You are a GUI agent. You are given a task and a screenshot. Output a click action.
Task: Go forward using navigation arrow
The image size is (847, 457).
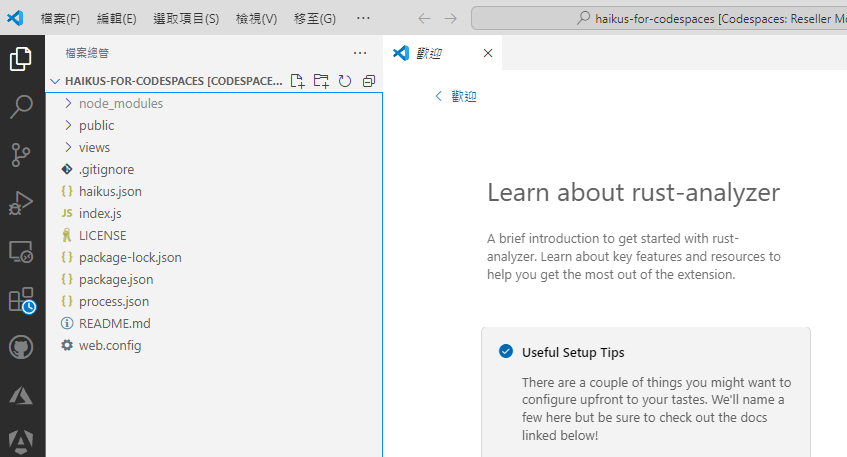[x=451, y=19]
